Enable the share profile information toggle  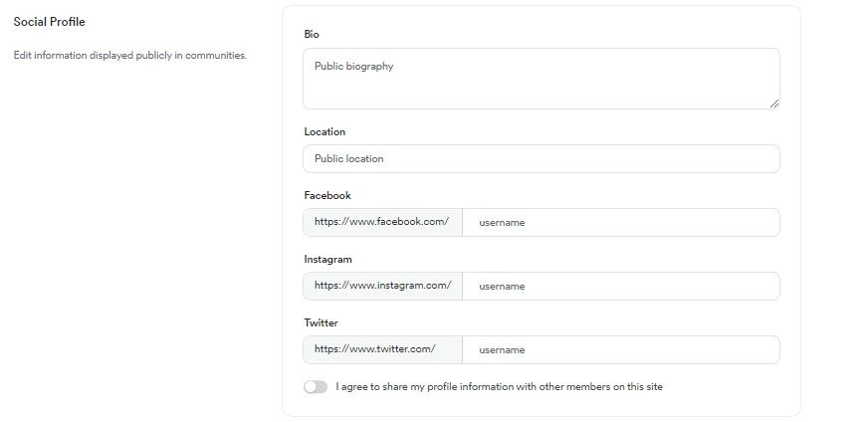[316, 387]
